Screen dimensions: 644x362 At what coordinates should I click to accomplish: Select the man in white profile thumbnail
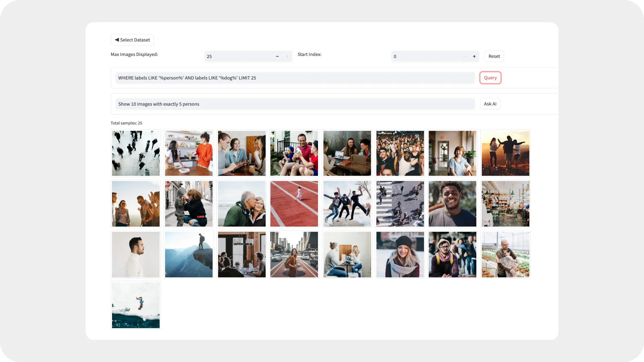pos(136,254)
